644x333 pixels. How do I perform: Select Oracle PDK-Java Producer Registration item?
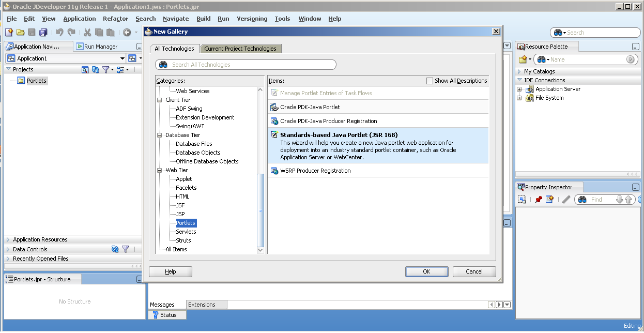point(378,121)
